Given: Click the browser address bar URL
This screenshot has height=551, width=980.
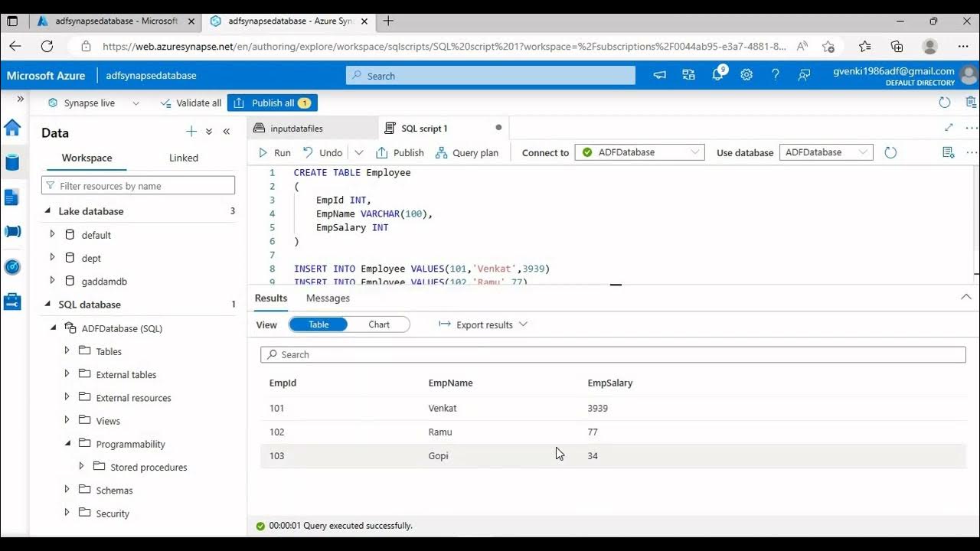Looking at the screenshot, I should click(444, 47).
